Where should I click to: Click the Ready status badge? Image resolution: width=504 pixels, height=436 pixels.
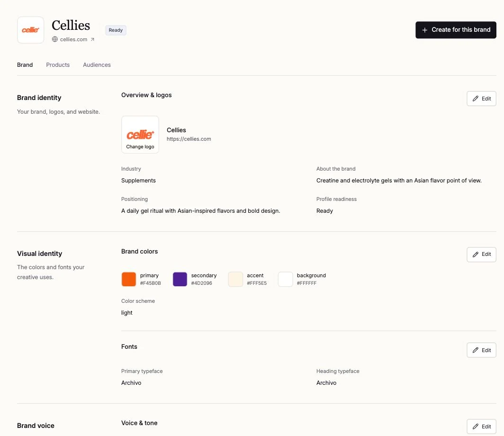(116, 30)
